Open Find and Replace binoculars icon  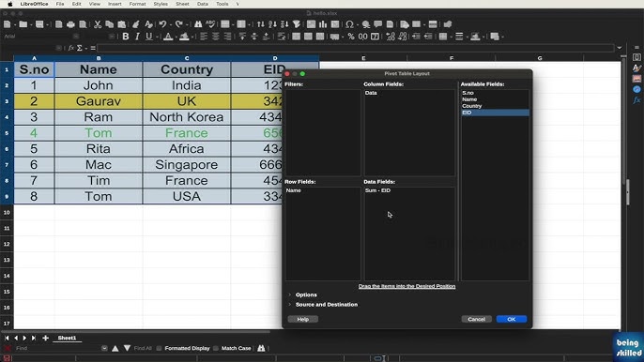point(198,24)
